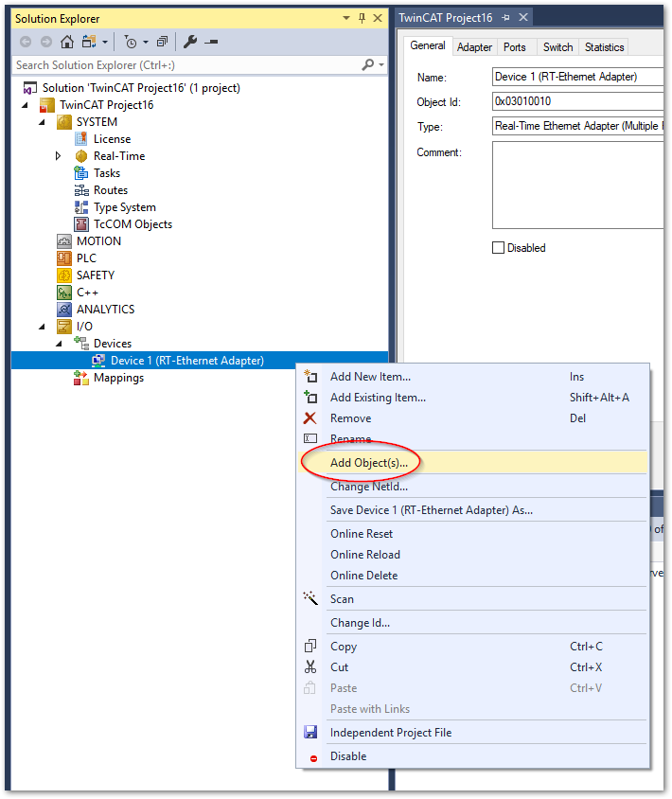The width and height of the screenshot is (672, 799).
Task: Click the Forward navigation arrow icon
Action: tap(46, 42)
